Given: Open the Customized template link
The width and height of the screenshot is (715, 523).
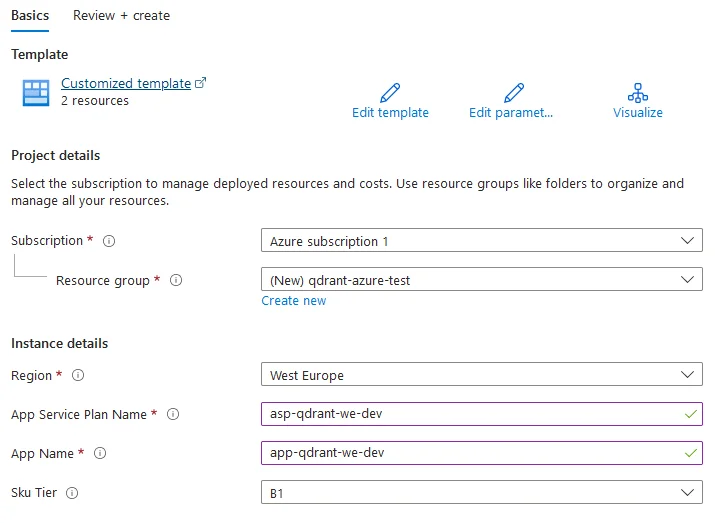Looking at the screenshot, I should (126, 83).
